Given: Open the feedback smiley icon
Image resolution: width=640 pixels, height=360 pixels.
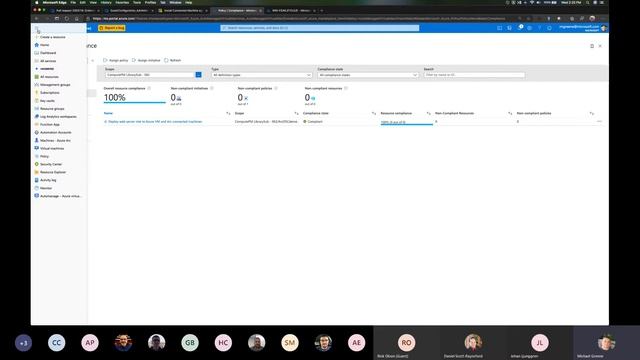Looking at the screenshot, I should (x=549, y=28).
